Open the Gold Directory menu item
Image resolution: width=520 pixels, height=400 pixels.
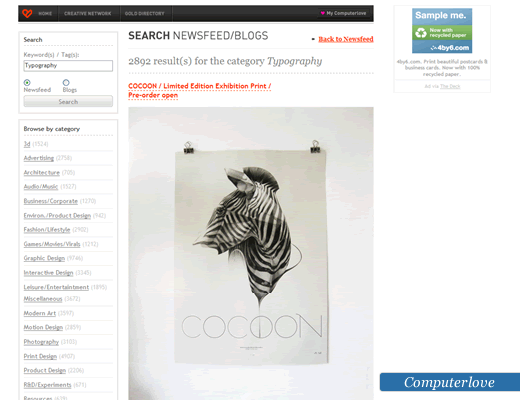pos(145,14)
